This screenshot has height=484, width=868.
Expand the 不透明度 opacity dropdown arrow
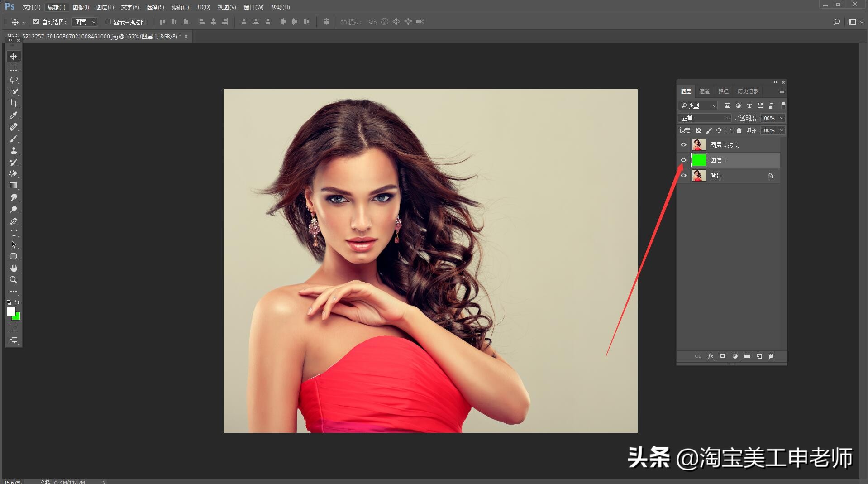coord(782,118)
